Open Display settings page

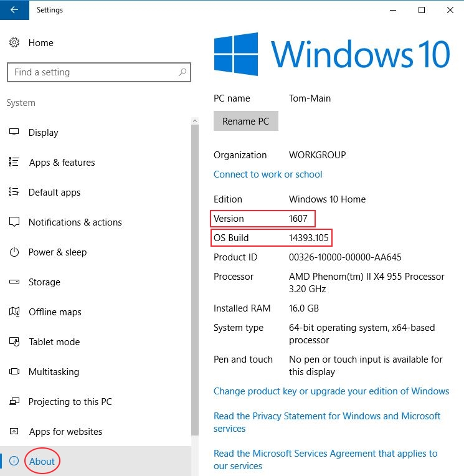(x=44, y=133)
